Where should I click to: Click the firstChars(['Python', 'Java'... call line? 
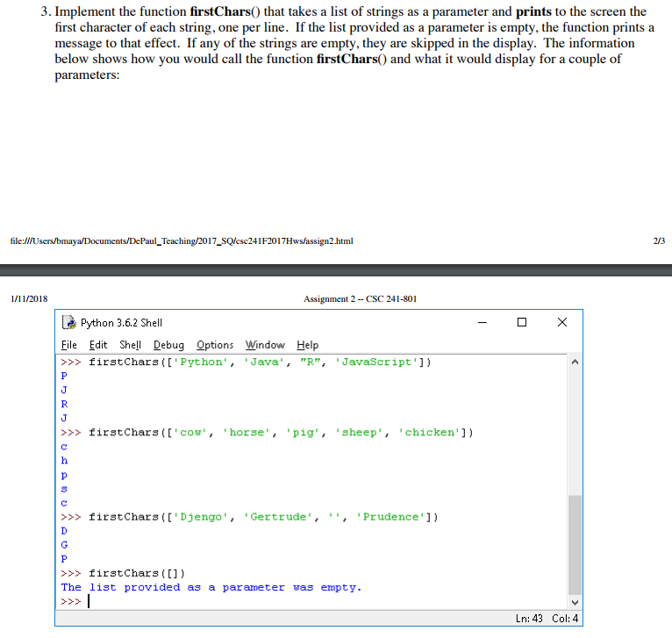(246, 362)
